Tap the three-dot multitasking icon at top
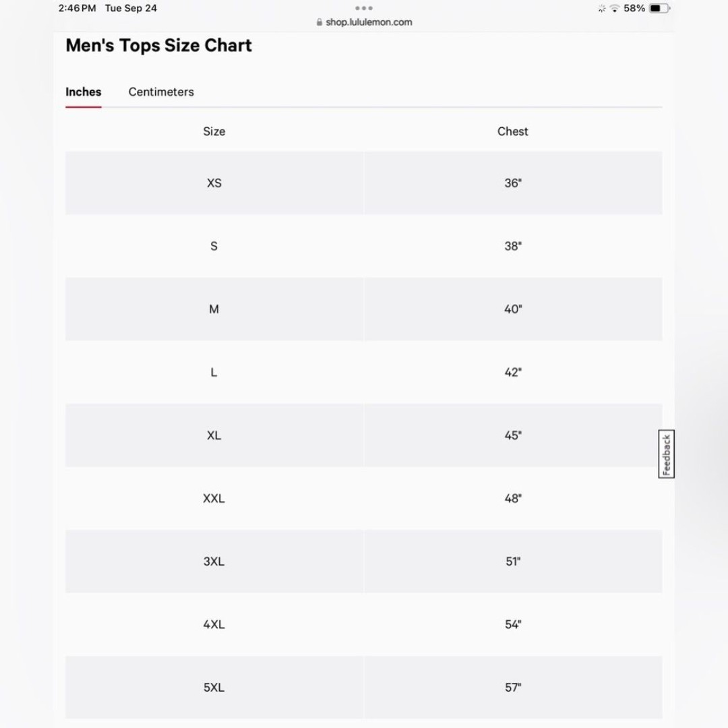This screenshot has width=728, height=728. tap(364, 8)
